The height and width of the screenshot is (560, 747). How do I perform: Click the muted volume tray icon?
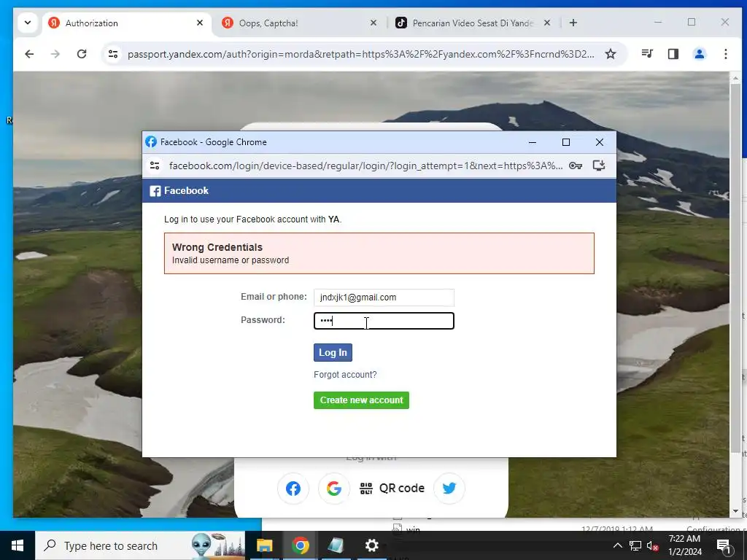click(x=653, y=545)
